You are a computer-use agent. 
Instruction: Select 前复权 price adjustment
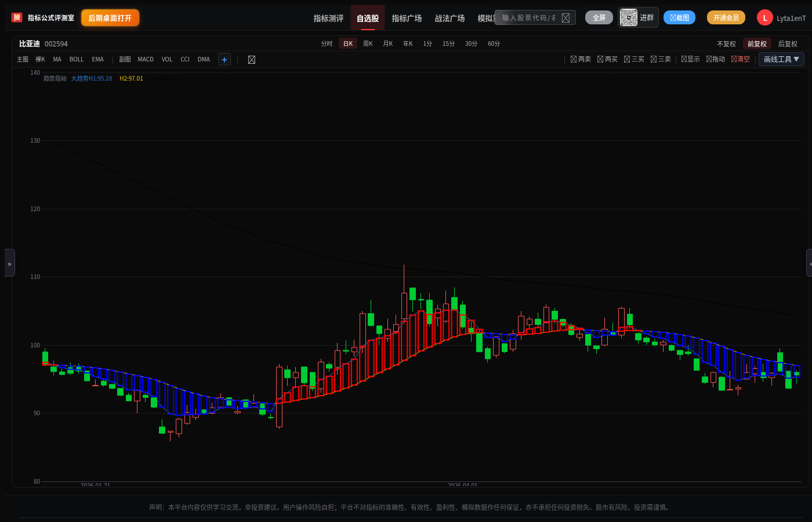click(x=757, y=44)
